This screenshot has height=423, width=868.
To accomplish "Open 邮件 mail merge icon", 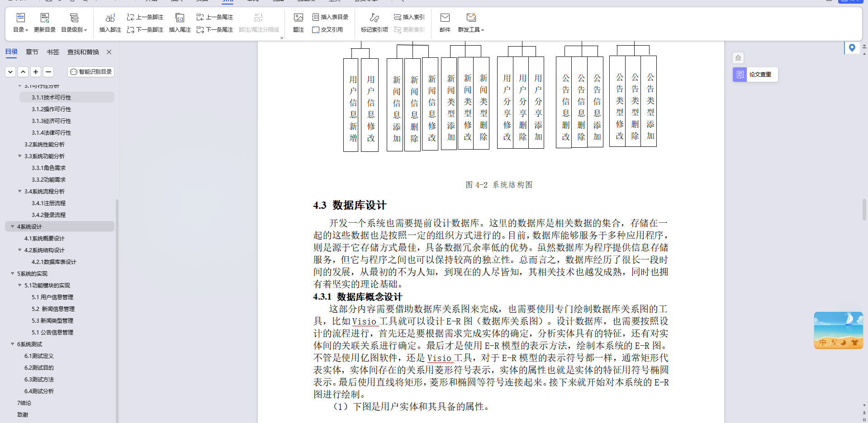I will pyautogui.click(x=445, y=23).
